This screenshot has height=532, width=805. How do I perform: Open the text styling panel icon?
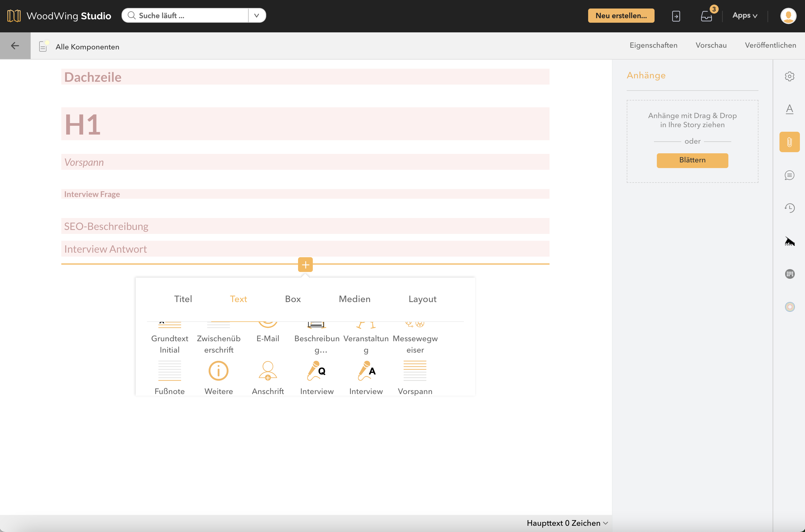click(789, 109)
